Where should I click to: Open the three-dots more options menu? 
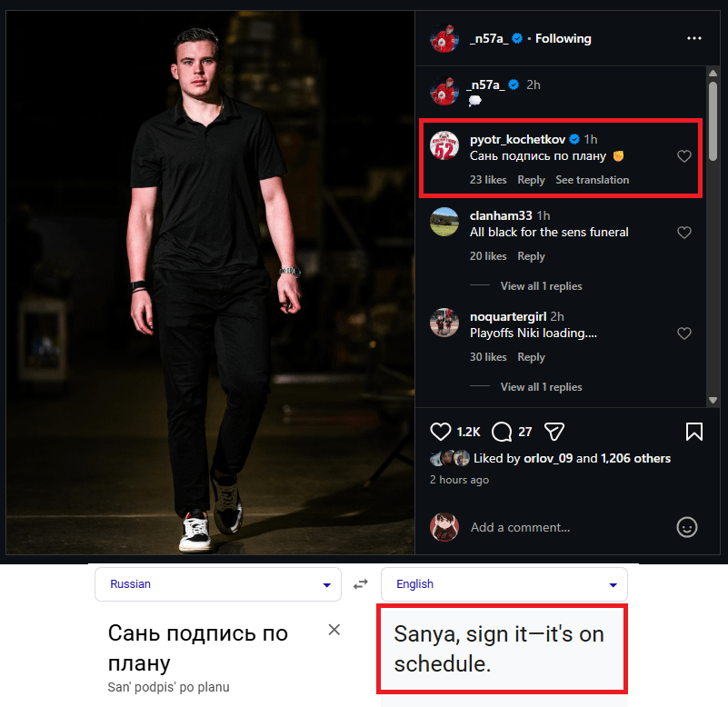(x=694, y=38)
